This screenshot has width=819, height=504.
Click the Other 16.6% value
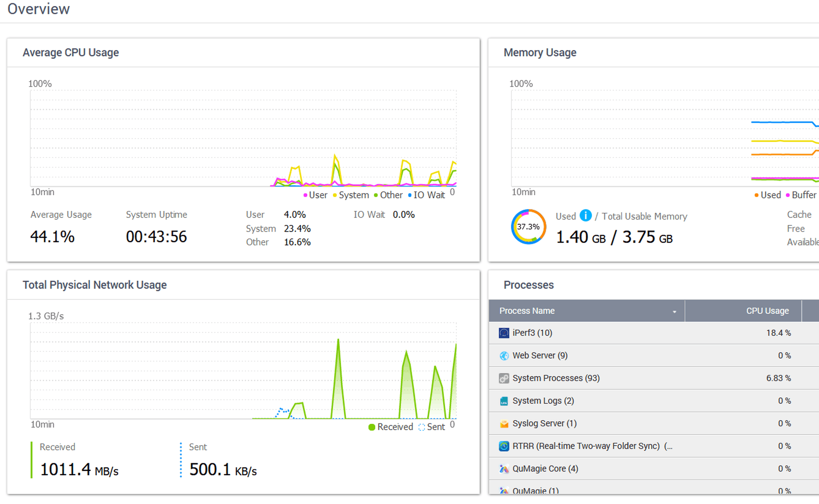click(297, 242)
